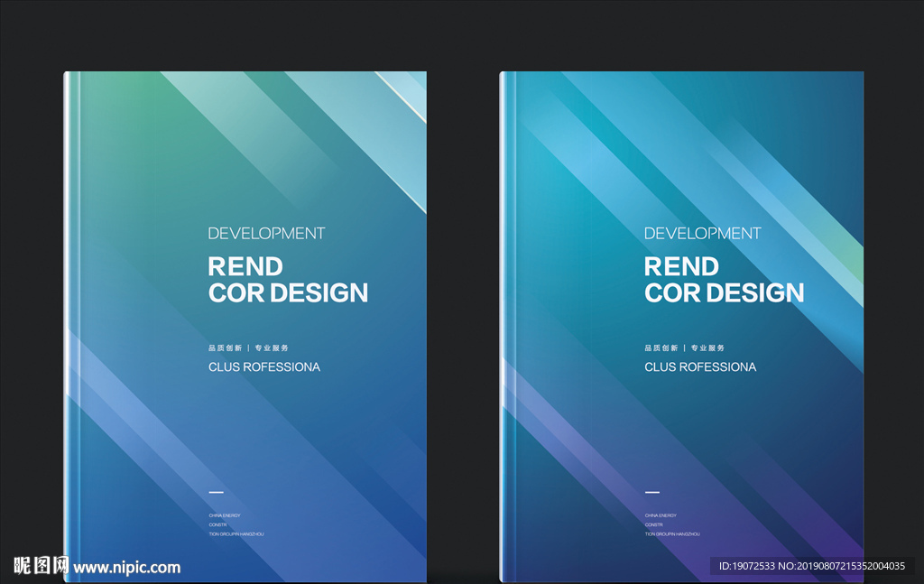This screenshot has width=924, height=584.
Task: Select TION GROUPIN HANGZHOU line on the right cover
Action: coord(672,534)
